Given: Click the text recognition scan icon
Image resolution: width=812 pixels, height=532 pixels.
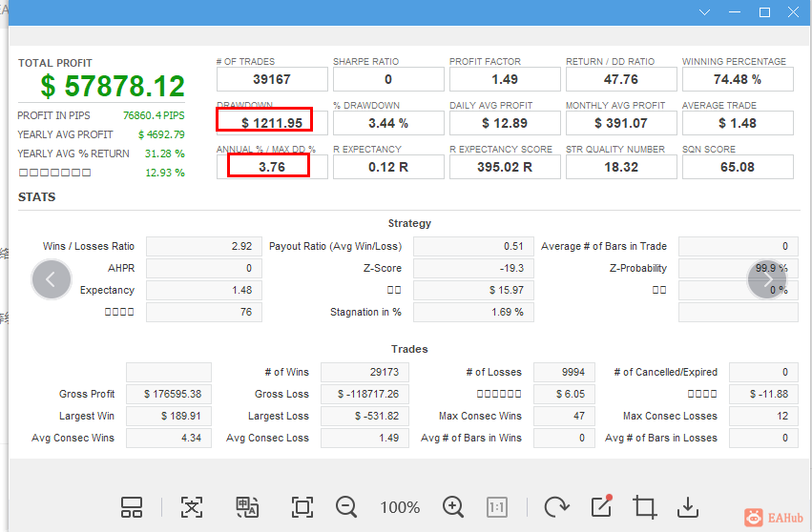Looking at the screenshot, I should pos(192,507).
